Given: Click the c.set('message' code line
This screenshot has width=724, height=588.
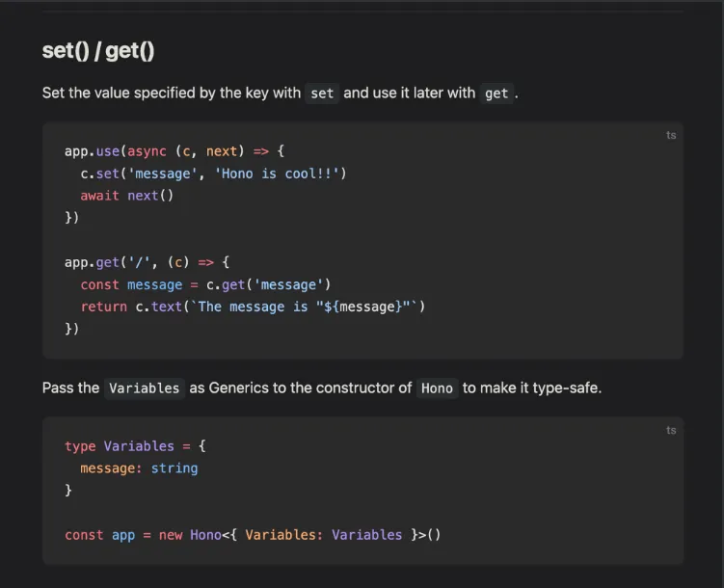Looking at the screenshot, I should (x=212, y=174).
